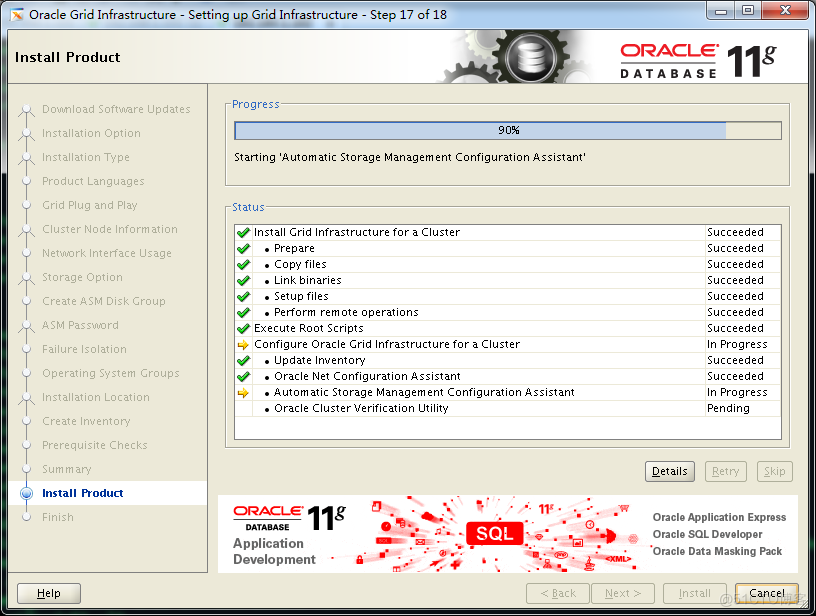Select the Installation Type step
816x616 pixels.
pos(86,157)
